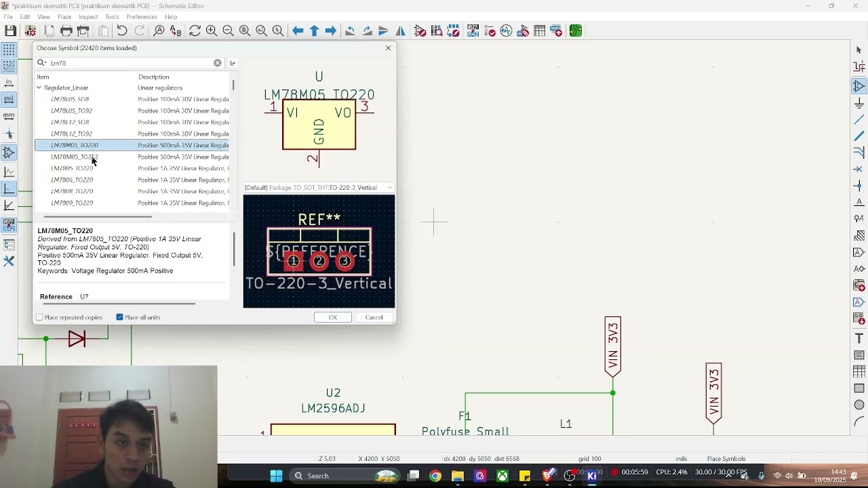This screenshot has width=868, height=488.
Task: Open the File menu
Action: [8, 17]
